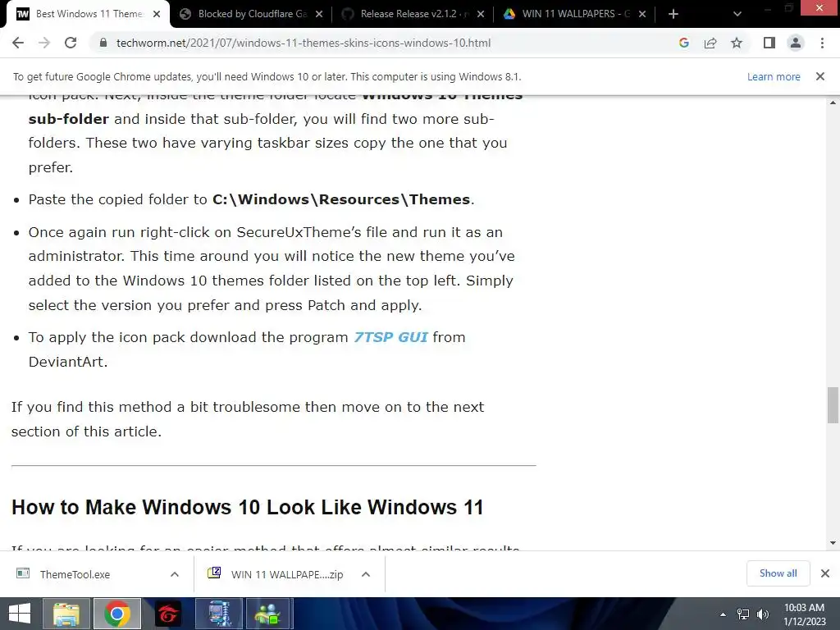This screenshot has height=630, width=840.
Task: Switch to the Blocked by Cloudflare tab
Action: [x=252, y=14]
